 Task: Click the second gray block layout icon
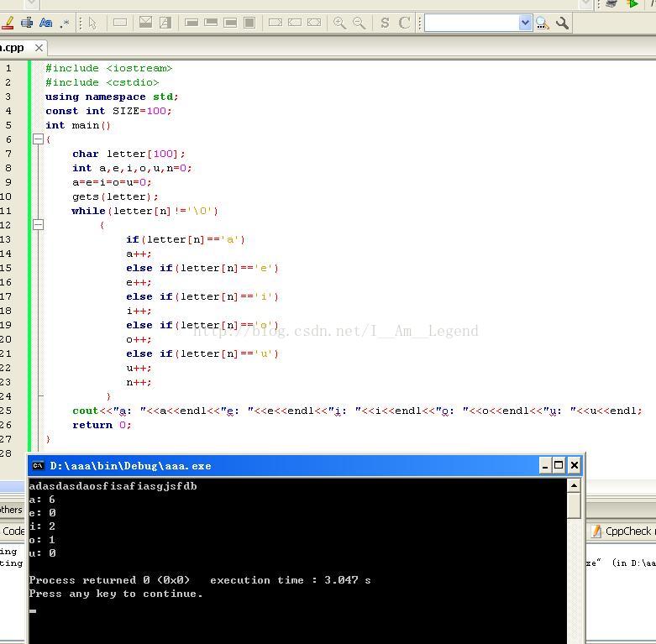tap(211, 22)
